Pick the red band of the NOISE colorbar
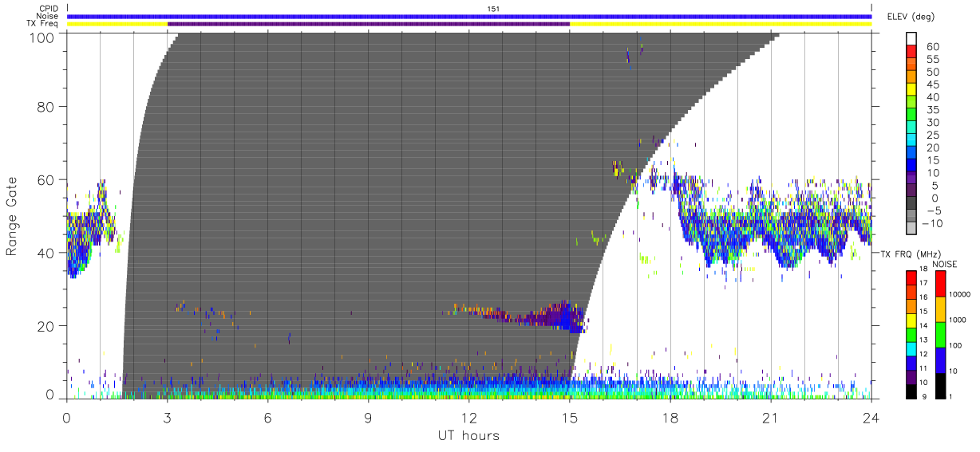Viewport: 980px width, 452px height. (940, 284)
